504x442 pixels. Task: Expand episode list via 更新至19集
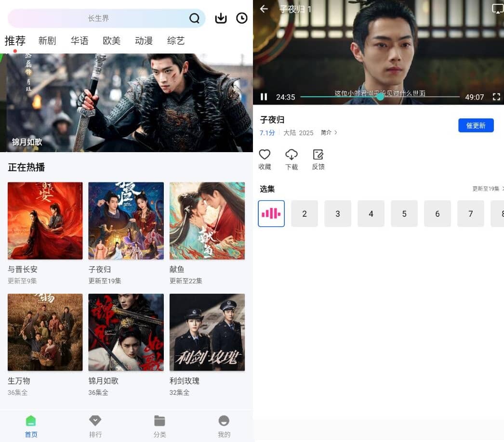tap(487, 189)
